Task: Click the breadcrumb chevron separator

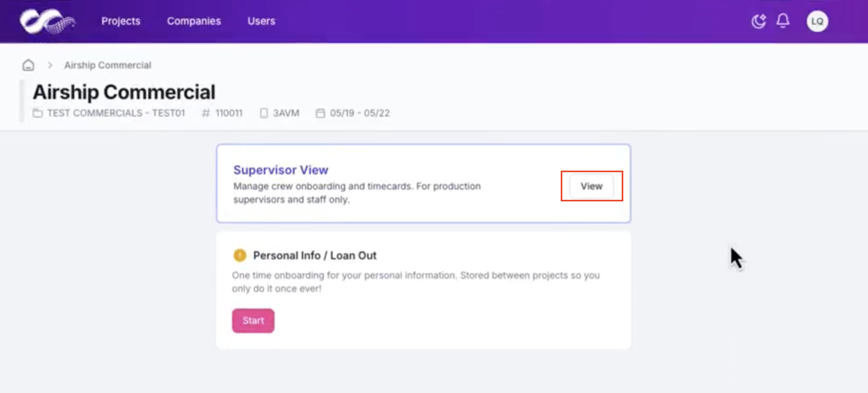Action: 50,65
